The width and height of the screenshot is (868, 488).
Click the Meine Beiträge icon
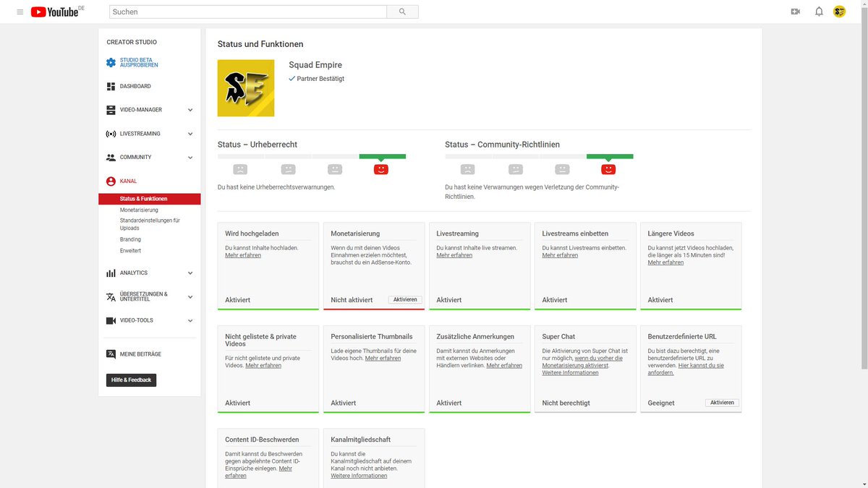point(111,354)
